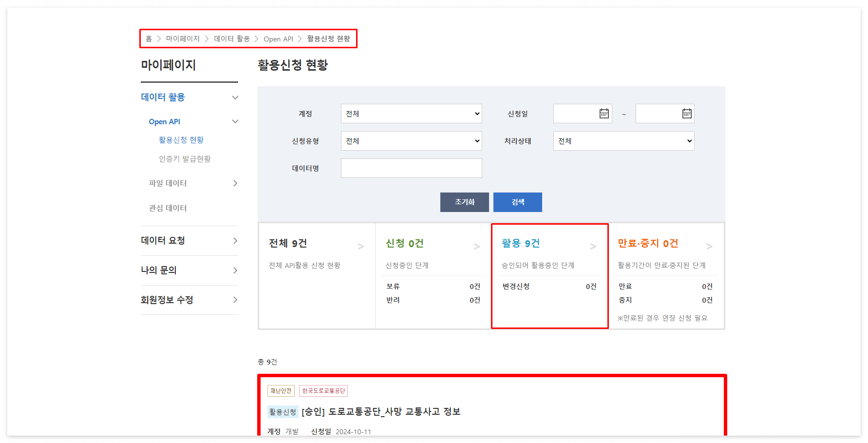868x443 pixels.
Task: Click 활용신청 현황 in the breadcrumb
Action: [x=328, y=39]
